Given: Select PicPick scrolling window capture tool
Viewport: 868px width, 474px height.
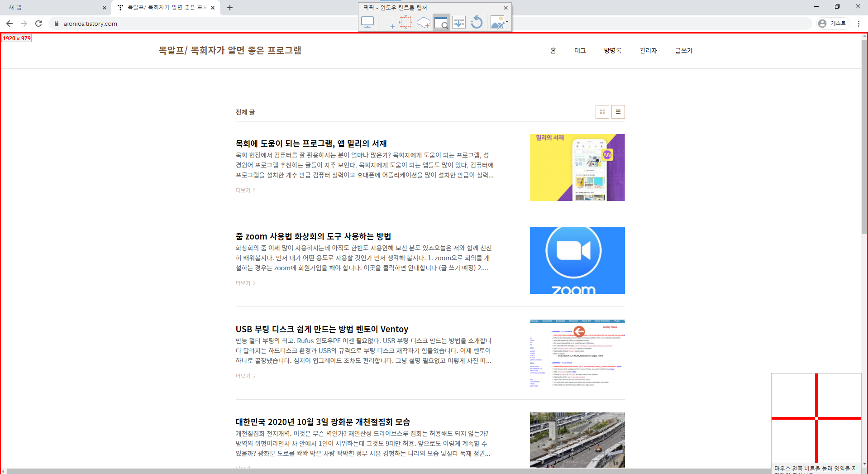Looking at the screenshot, I should pyautogui.click(x=459, y=22).
